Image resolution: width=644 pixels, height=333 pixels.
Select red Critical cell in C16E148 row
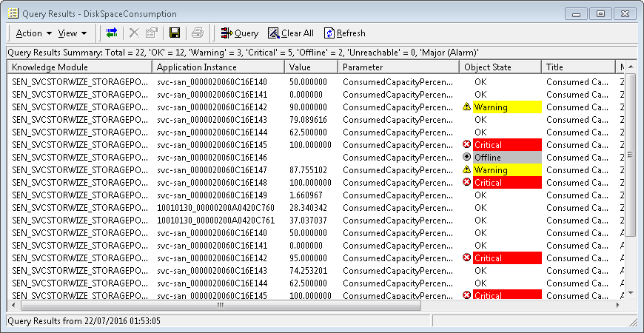507,182
